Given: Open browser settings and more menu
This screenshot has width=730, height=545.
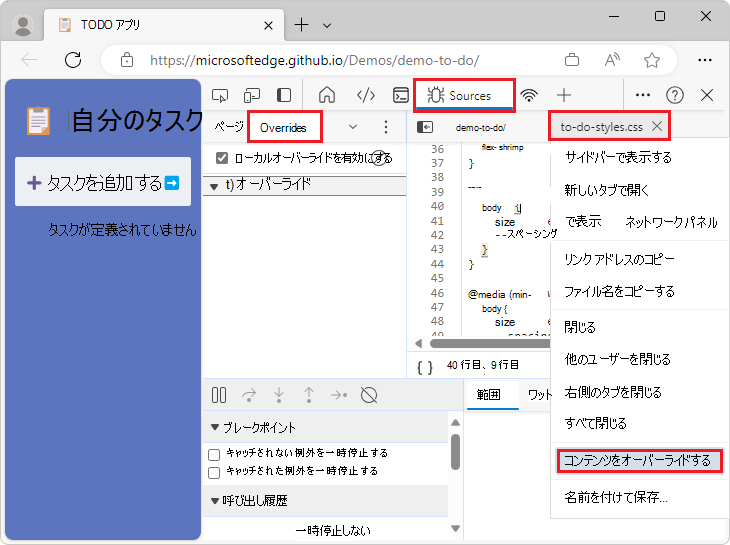Looking at the screenshot, I should click(x=705, y=60).
